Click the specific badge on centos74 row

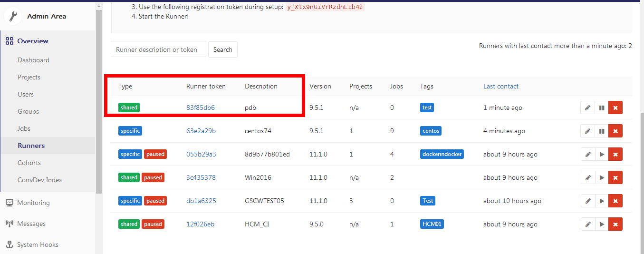[x=130, y=131]
